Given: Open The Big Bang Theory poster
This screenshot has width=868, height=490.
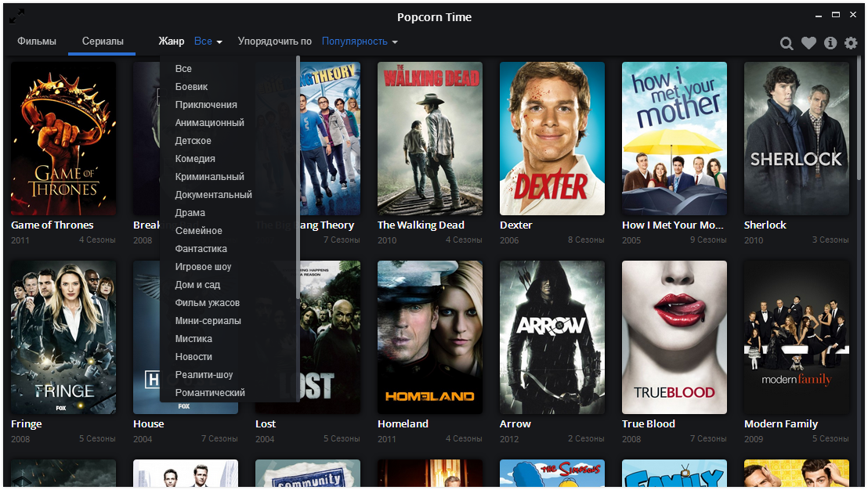Looking at the screenshot, I should pos(330,139).
